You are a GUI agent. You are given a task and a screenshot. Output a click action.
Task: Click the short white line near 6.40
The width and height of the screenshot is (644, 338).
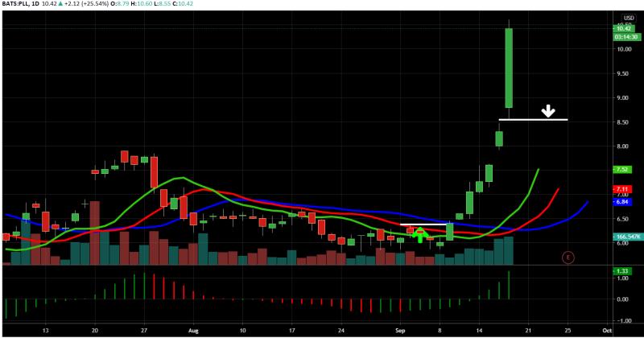423,225
